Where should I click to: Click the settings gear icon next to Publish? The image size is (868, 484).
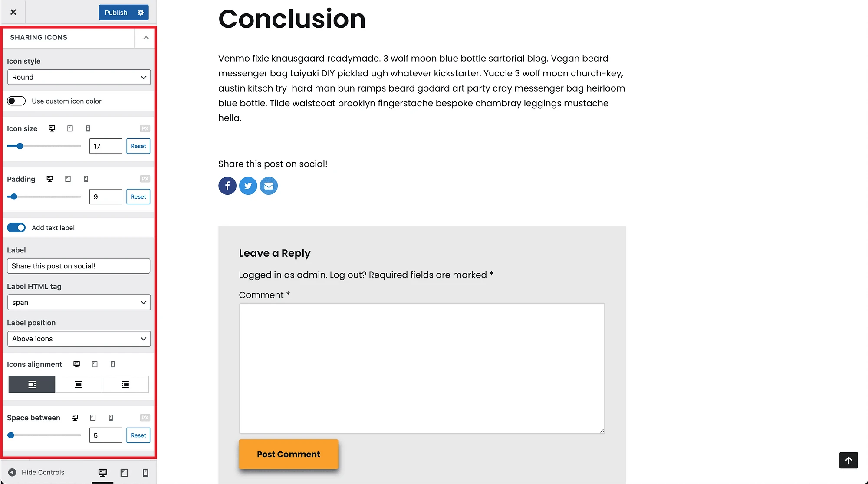point(141,12)
